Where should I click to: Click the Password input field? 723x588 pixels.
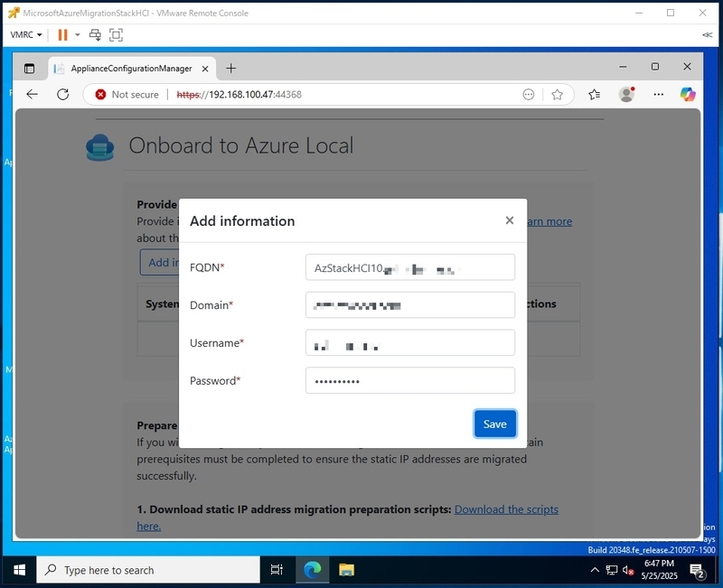pyautogui.click(x=410, y=380)
